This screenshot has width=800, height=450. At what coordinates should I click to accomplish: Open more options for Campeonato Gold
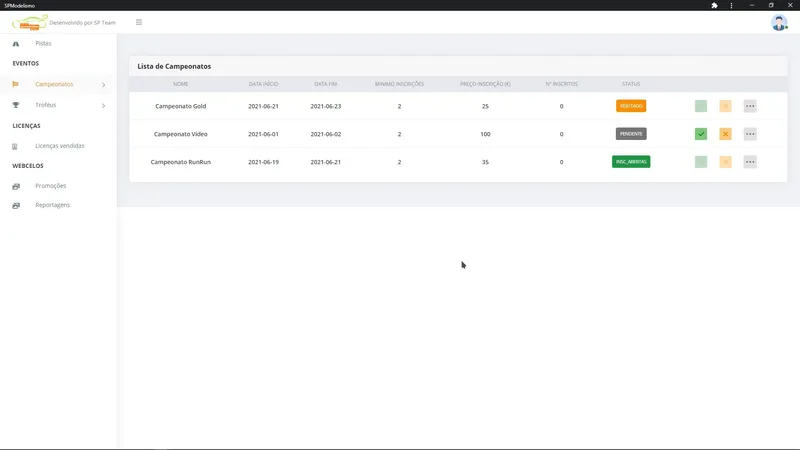click(x=750, y=106)
